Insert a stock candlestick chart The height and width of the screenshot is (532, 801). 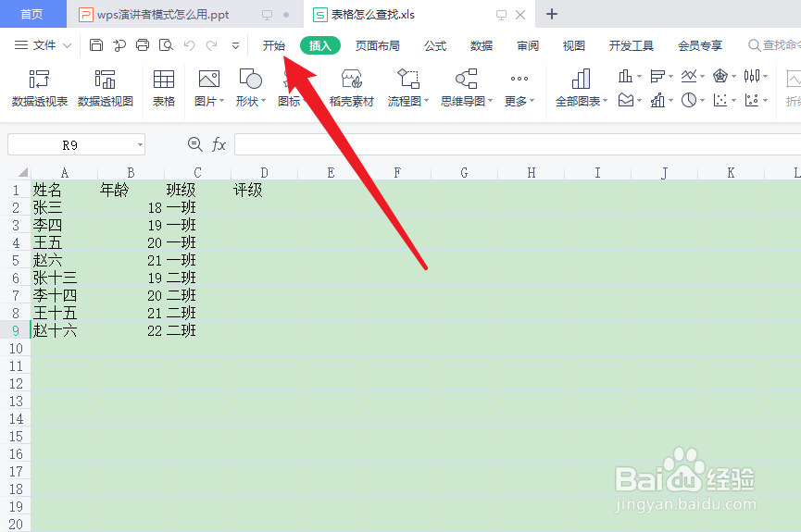(x=751, y=77)
